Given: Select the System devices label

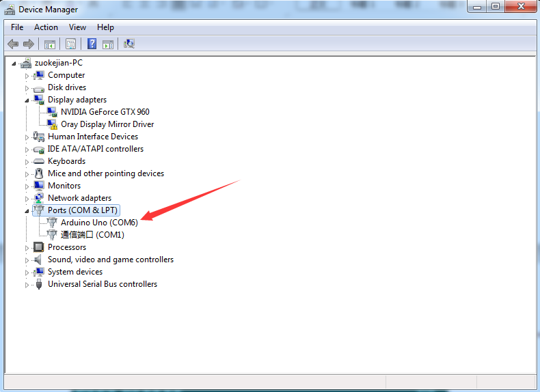Looking at the screenshot, I should (x=75, y=272).
